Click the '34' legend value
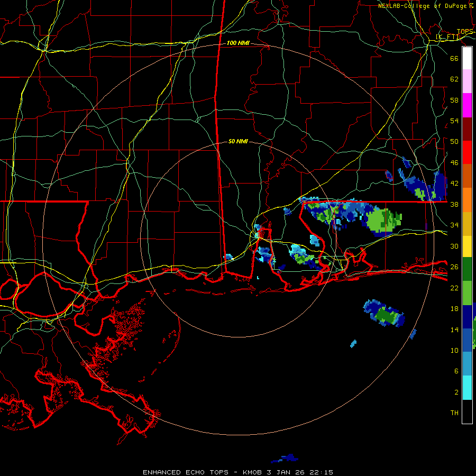 [x=454, y=225]
